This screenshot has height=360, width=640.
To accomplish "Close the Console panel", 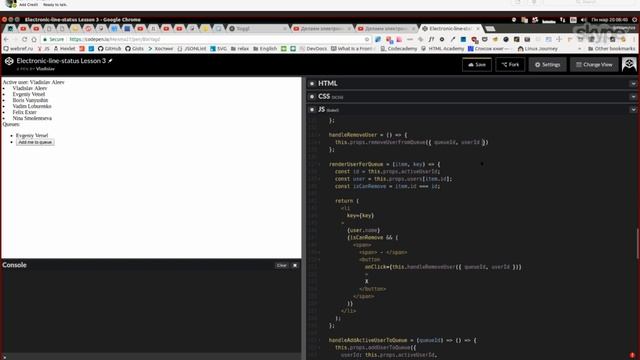I will click(x=295, y=265).
